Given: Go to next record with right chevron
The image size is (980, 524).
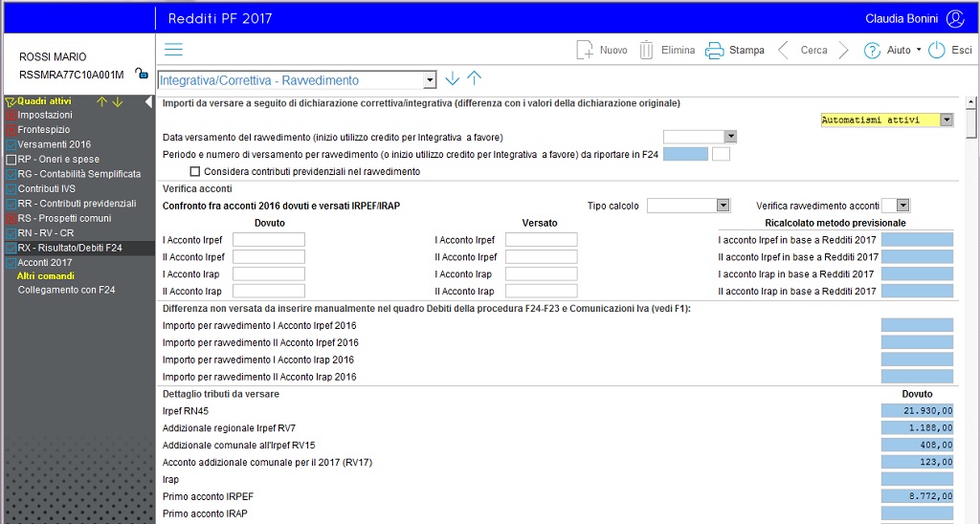Looking at the screenshot, I should click(x=843, y=50).
